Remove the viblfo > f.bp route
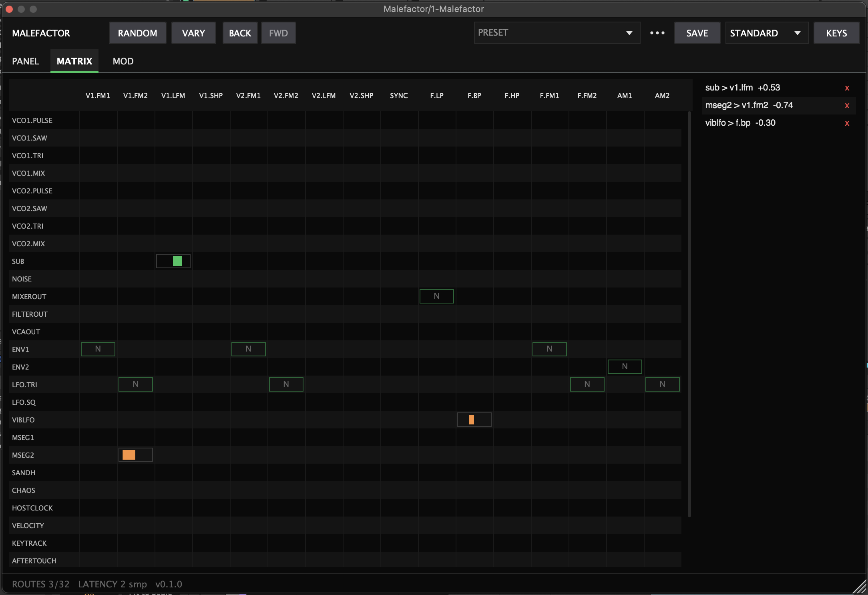This screenshot has height=595, width=868. pos(847,123)
